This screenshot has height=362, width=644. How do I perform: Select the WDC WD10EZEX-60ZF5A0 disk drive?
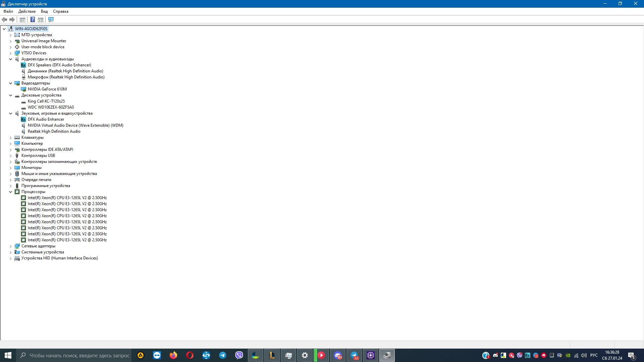pos(51,107)
